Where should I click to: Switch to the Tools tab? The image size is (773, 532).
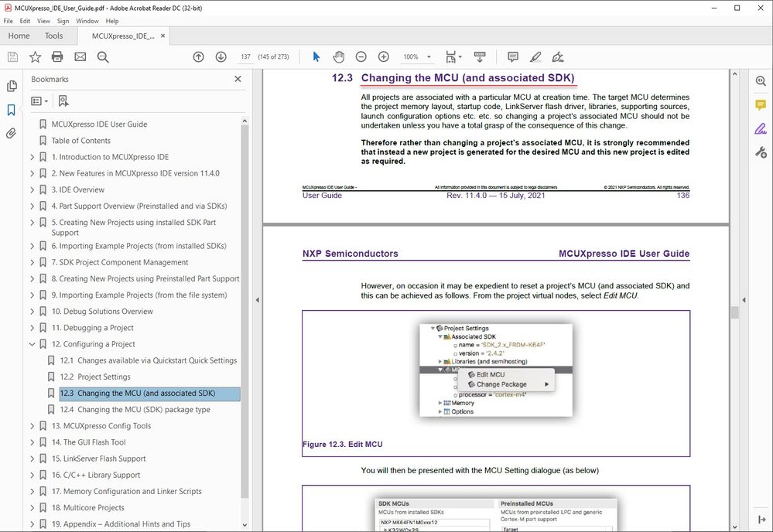53,36
